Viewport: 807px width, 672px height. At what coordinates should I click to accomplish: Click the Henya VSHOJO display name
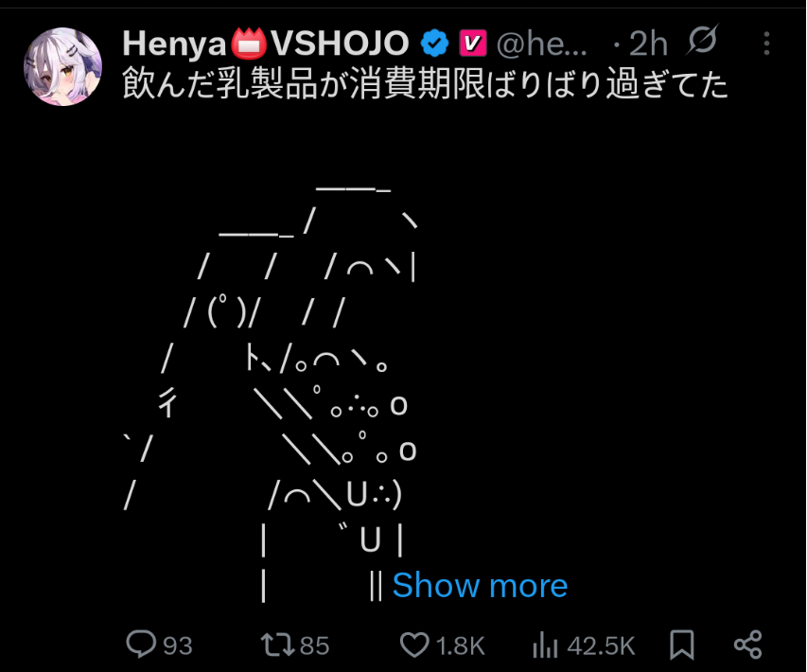pyautogui.click(x=266, y=44)
